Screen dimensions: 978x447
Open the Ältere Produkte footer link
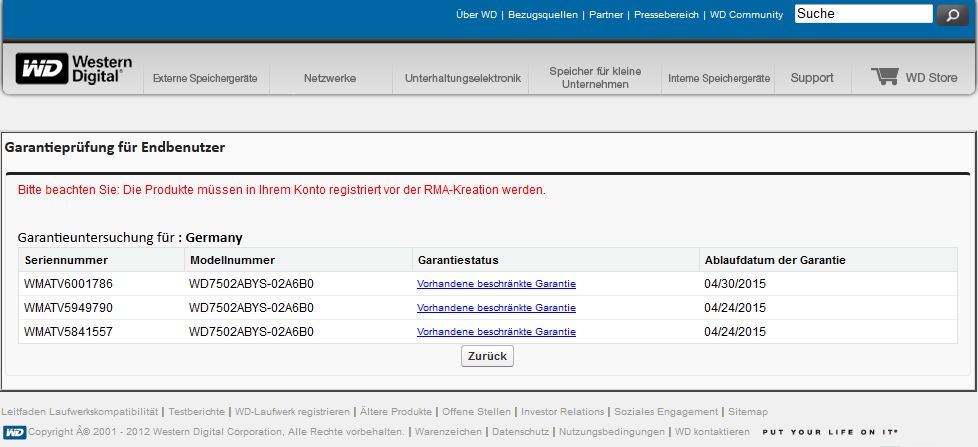pyautogui.click(x=395, y=412)
